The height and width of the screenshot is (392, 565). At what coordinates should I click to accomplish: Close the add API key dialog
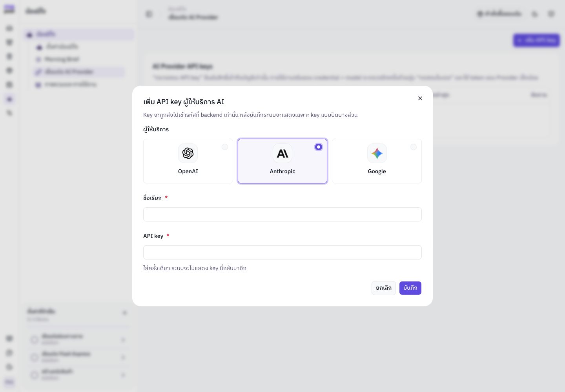click(420, 98)
